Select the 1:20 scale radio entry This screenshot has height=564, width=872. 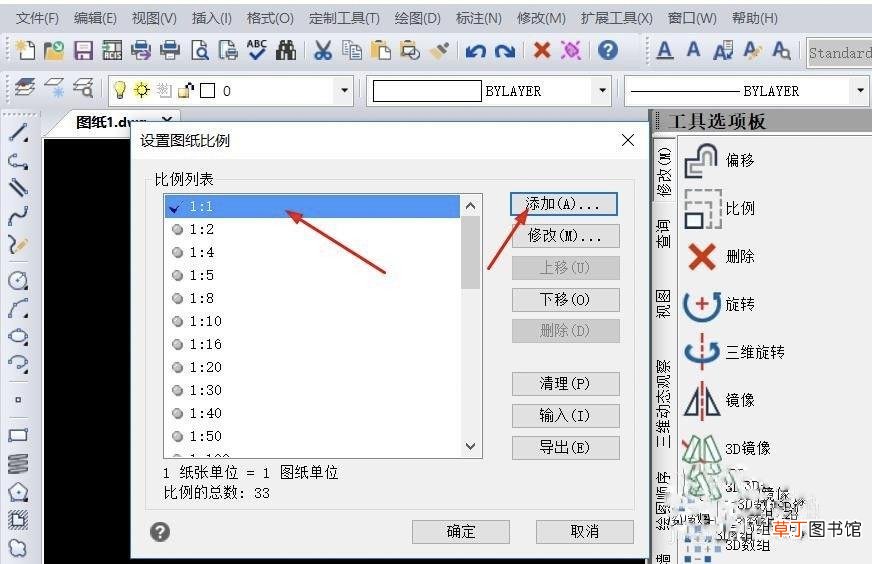point(197,367)
